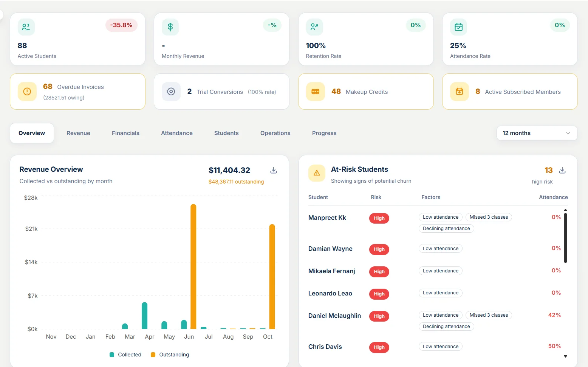Open student Daniel Mclaughlin
Viewport: 588px width, 367px height.
tap(334, 316)
